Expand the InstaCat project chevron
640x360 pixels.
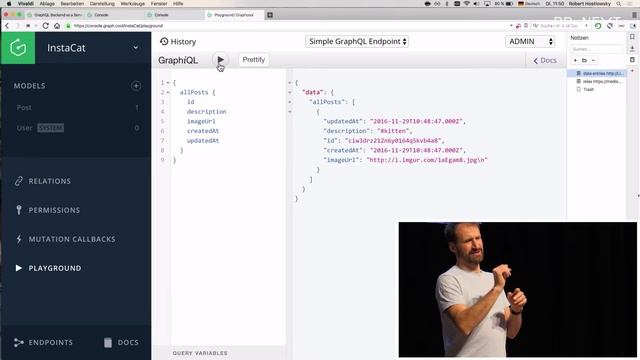[136, 48]
